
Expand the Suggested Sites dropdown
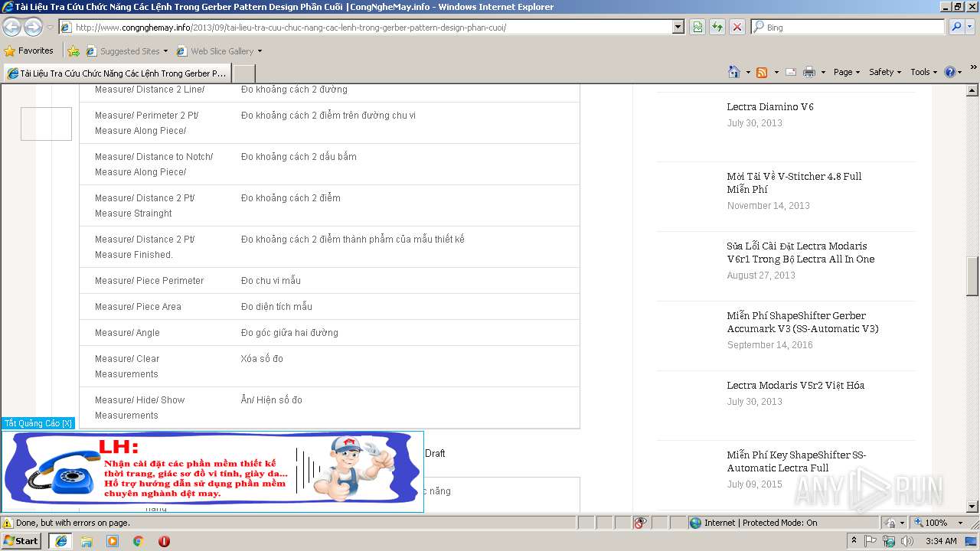pos(165,51)
